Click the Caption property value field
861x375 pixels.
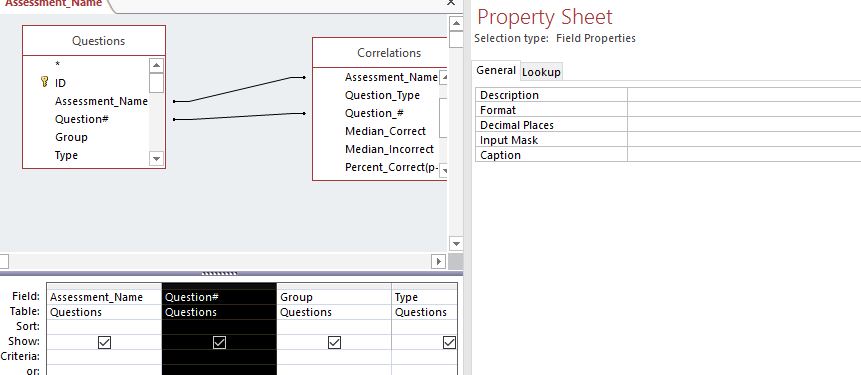744,155
